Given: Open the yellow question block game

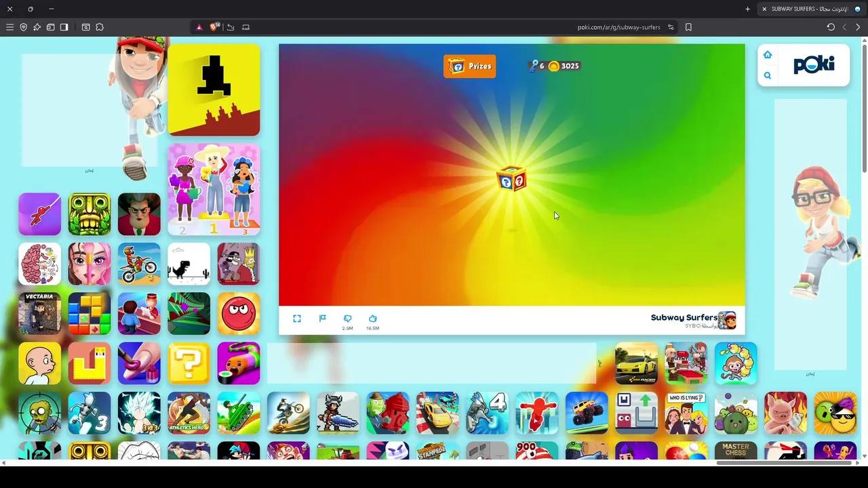Looking at the screenshot, I should pyautogui.click(x=189, y=363).
